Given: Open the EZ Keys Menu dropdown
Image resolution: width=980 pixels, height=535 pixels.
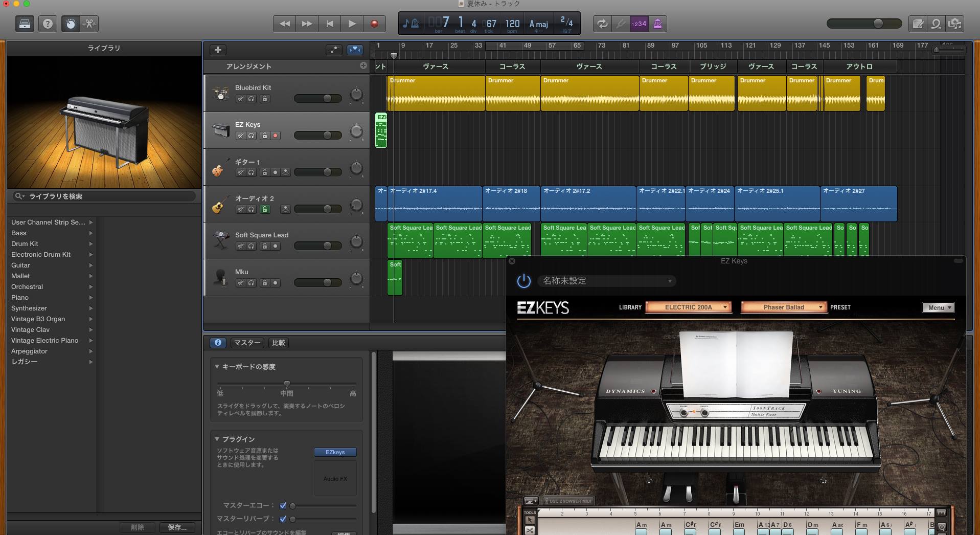Looking at the screenshot, I should click(x=938, y=307).
